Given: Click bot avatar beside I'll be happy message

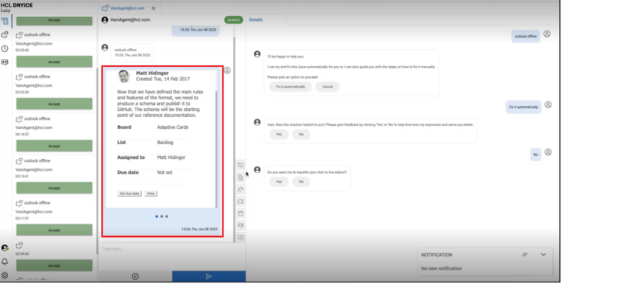Looking at the screenshot, I should [x=257, y=54].
